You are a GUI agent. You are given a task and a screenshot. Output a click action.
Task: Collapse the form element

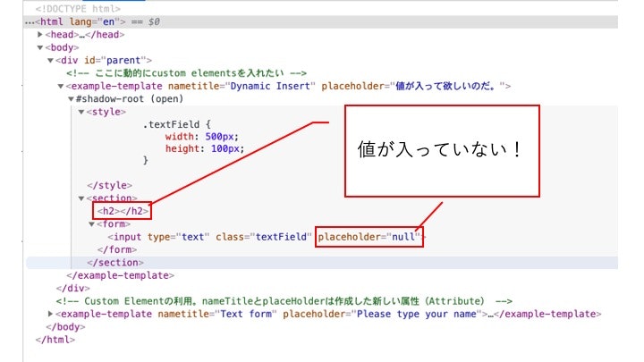[x=91, y=224]
